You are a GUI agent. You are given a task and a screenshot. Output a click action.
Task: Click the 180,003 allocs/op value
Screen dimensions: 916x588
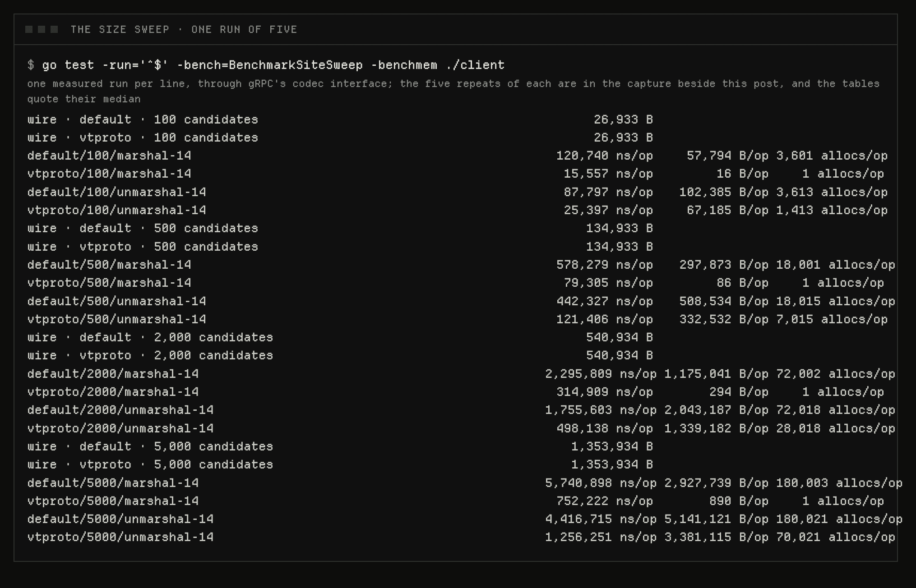pos(839,483)
